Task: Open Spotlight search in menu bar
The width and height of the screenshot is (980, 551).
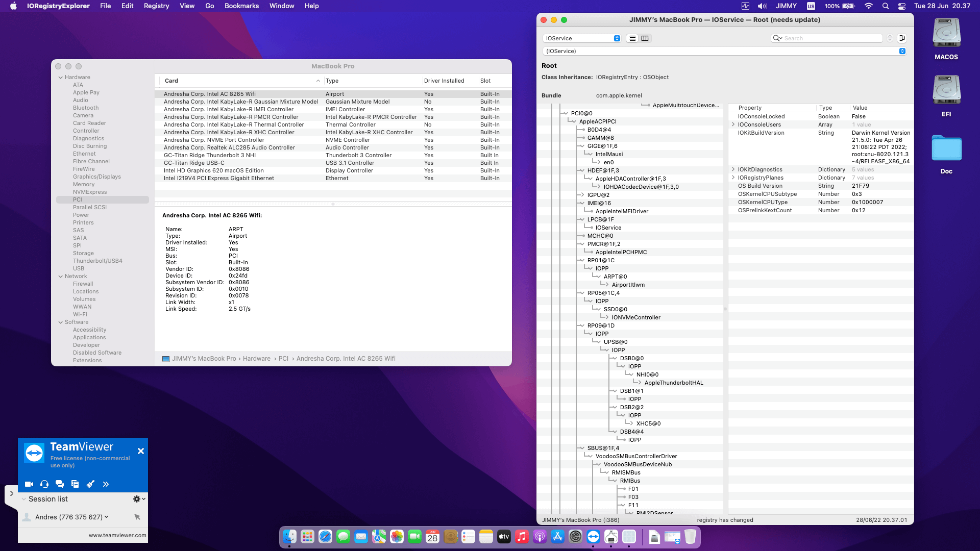Action: coord(886,6)
